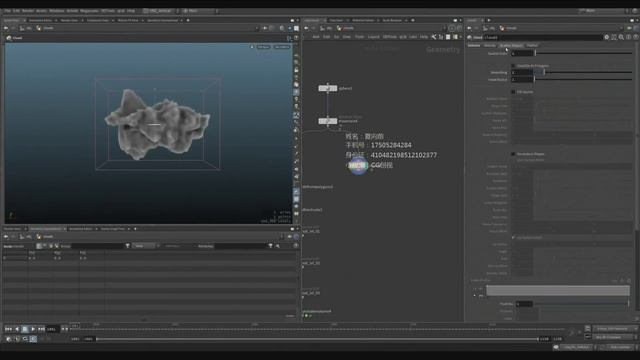
Task: Click funnel icon after Attributes field
Action: coord(270,246)
